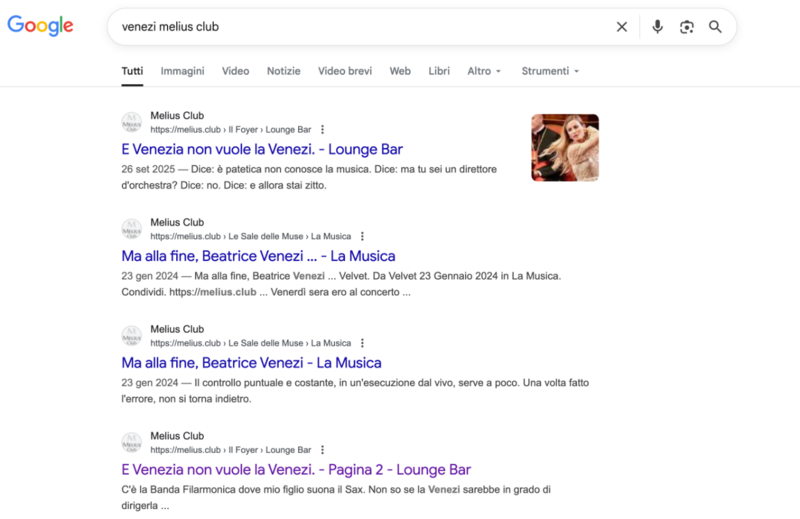Click first result URL 'melius.club › Il Foyer › Lounge Bar'
The height and width of the screenshot is (519, 800).
click(231, 130)
